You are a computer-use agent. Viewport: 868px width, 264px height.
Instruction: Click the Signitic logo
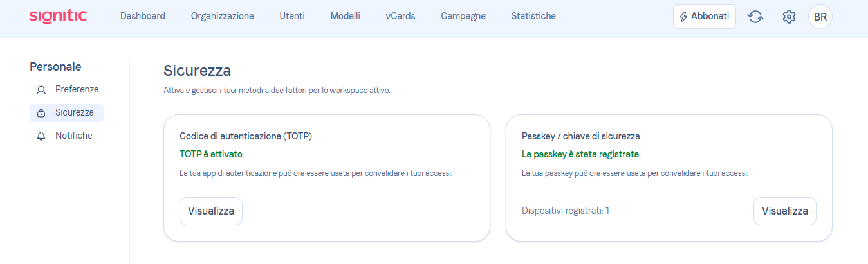58,16
